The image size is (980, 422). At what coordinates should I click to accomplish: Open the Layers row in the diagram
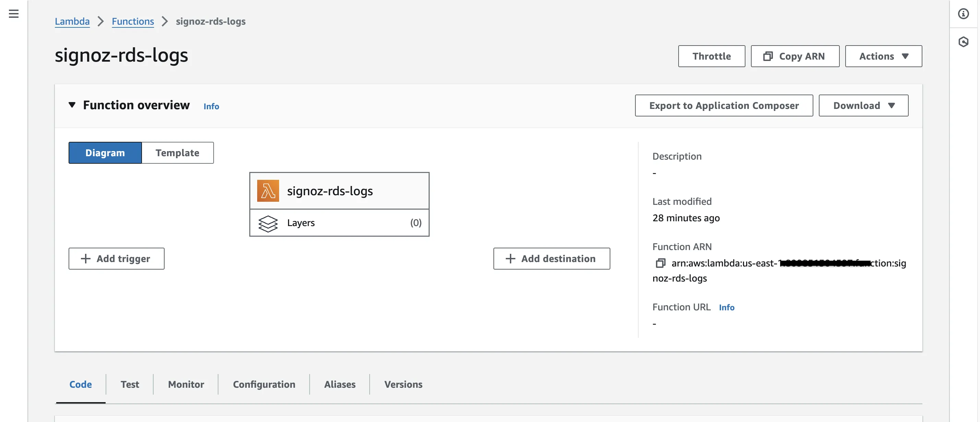pos(339,223)
